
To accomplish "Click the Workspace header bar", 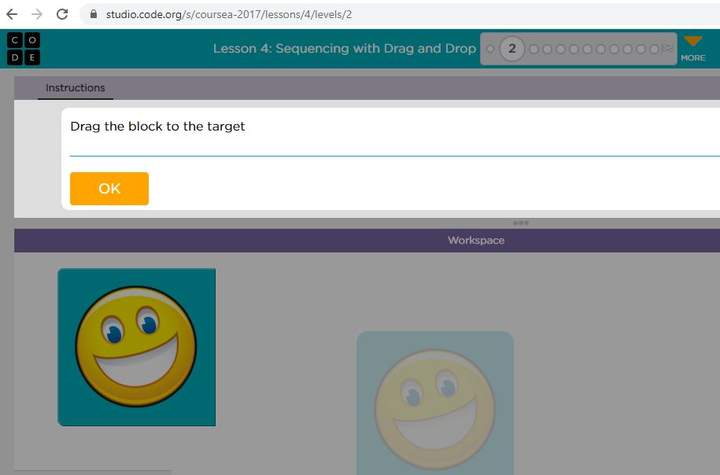I will tap(476, 241).
